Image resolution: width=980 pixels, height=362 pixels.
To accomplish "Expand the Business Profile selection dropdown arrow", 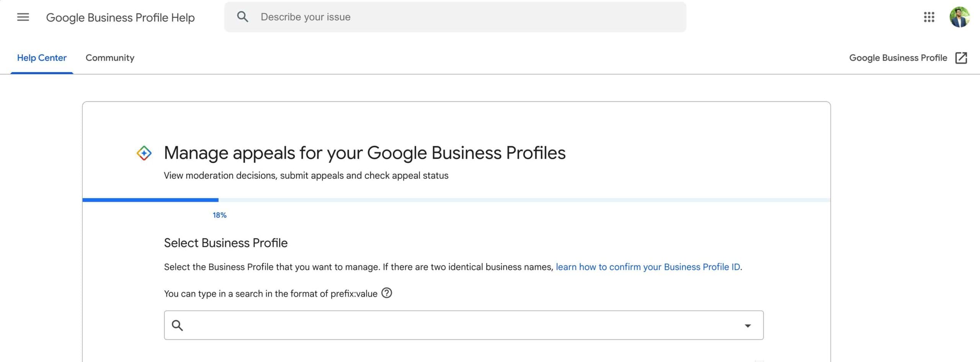I will [747, 326].
